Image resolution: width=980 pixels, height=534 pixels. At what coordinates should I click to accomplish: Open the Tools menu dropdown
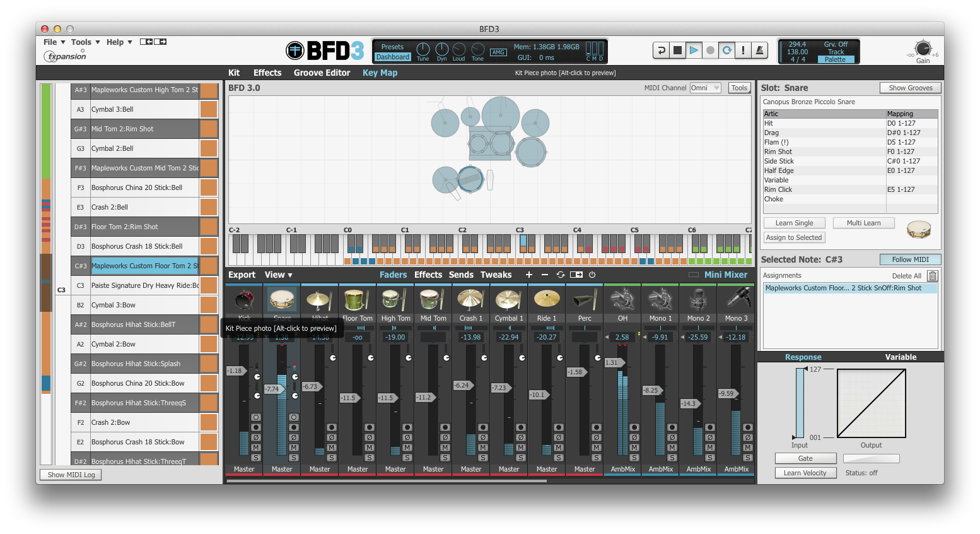tap(85, 42)
